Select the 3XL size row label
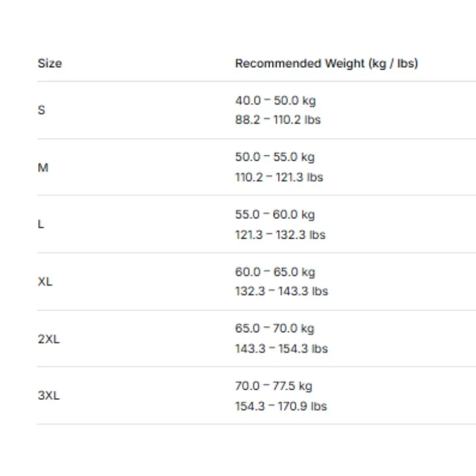The width and height of the screenshot is (476, 476). click(x=49, y=396)
